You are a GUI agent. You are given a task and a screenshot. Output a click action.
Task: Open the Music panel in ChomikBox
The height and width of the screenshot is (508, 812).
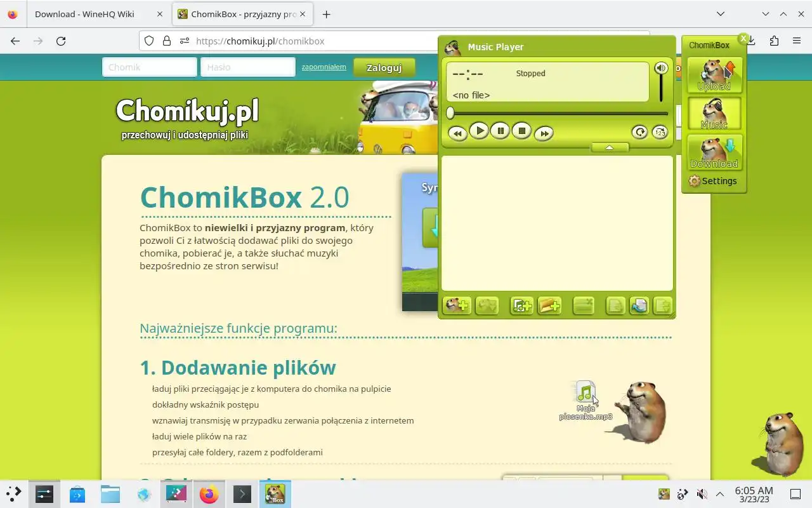714,114
